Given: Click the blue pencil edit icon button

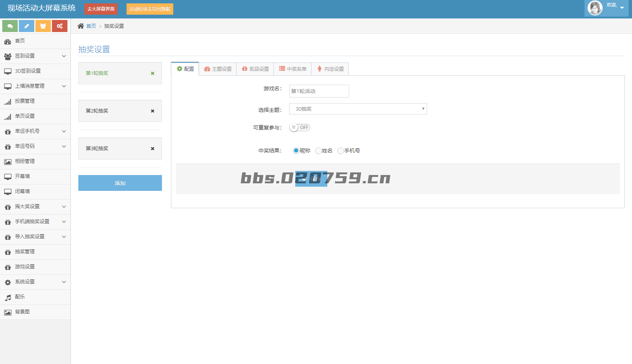Looking at the screenshot, I should pos(27,26).
